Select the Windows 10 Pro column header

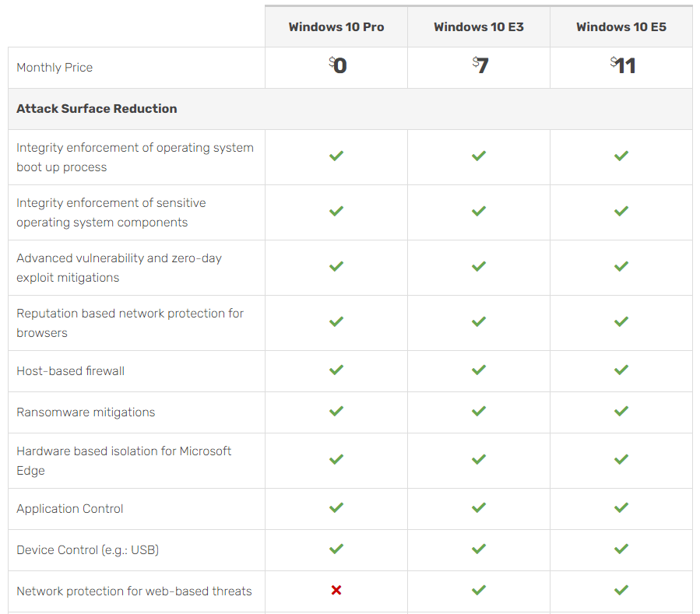click(336, 26)
